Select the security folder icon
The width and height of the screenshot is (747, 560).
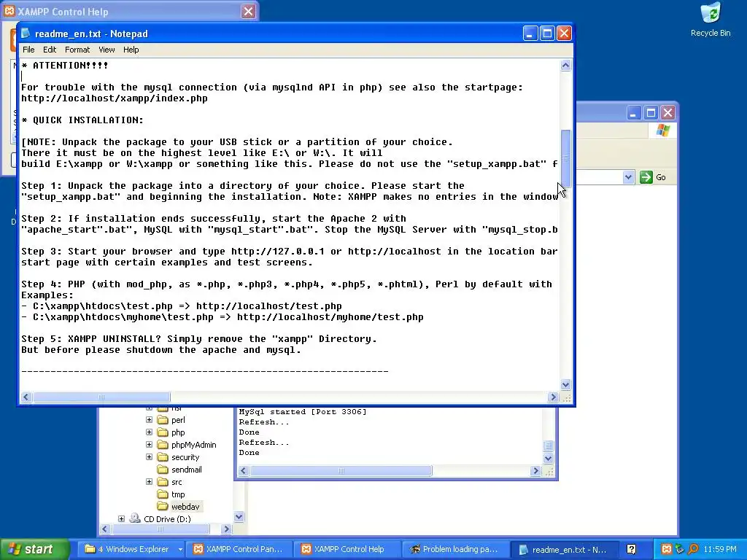(x=163, y=457)
